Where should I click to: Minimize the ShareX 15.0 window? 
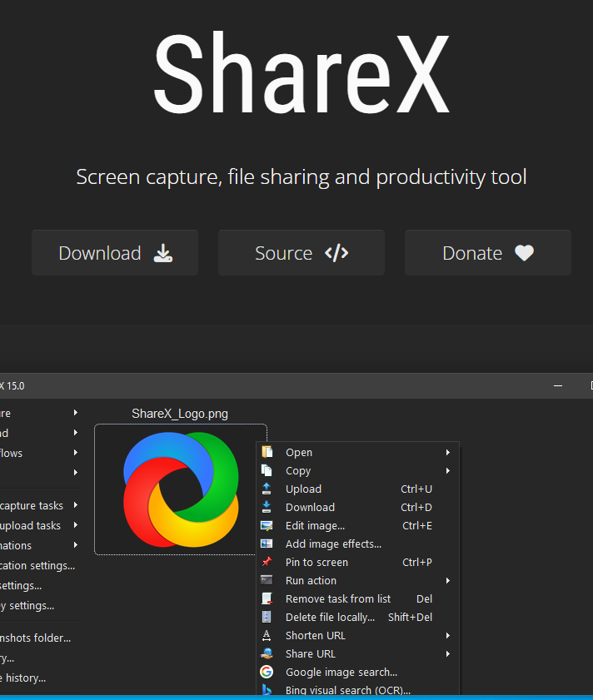[558, 385]
